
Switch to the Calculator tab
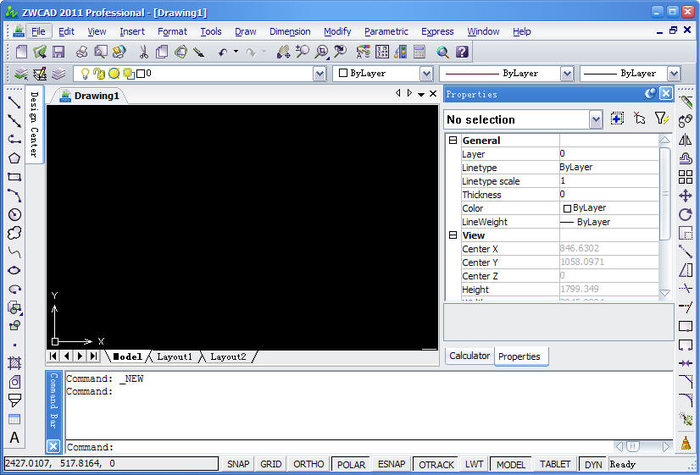pyautogui.click(x=469, y=356)
